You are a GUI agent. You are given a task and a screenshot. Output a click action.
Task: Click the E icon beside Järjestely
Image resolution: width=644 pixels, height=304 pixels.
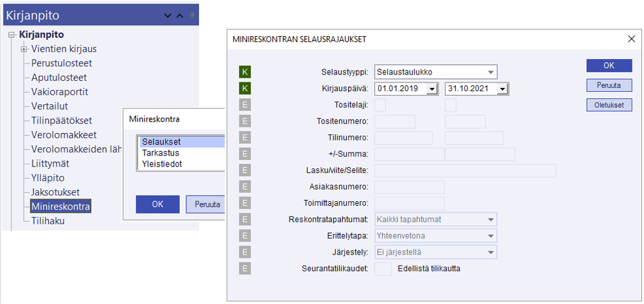(245, 252)
